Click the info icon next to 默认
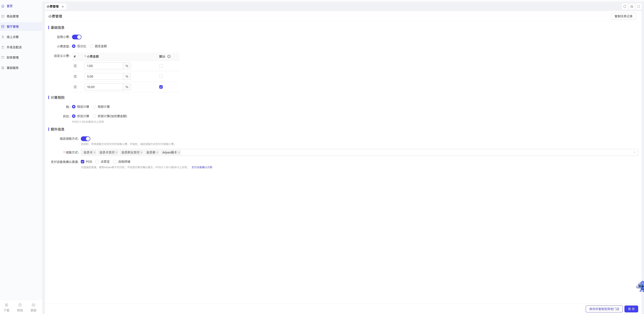The height and width of the screenshot is (314, 644). click(x=169, y=56)
